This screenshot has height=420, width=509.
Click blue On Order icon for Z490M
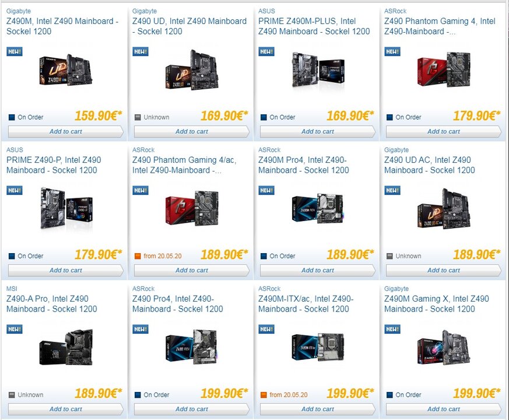[x=12, y=117]
